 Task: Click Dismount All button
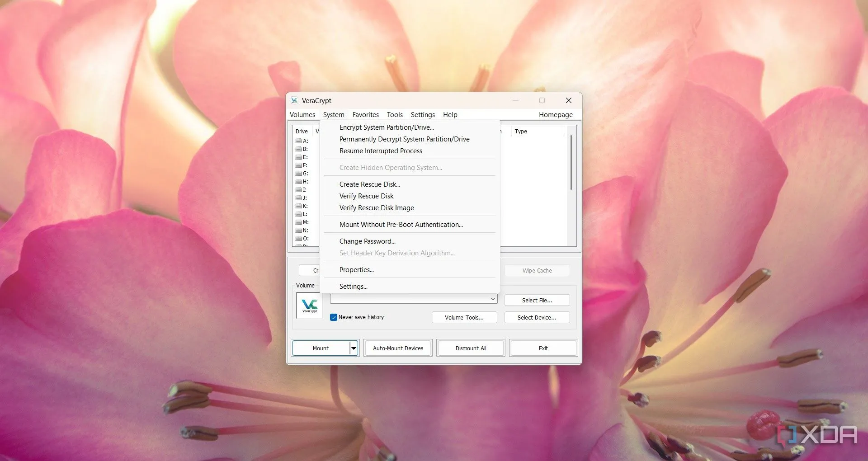(x=471, y=348)
